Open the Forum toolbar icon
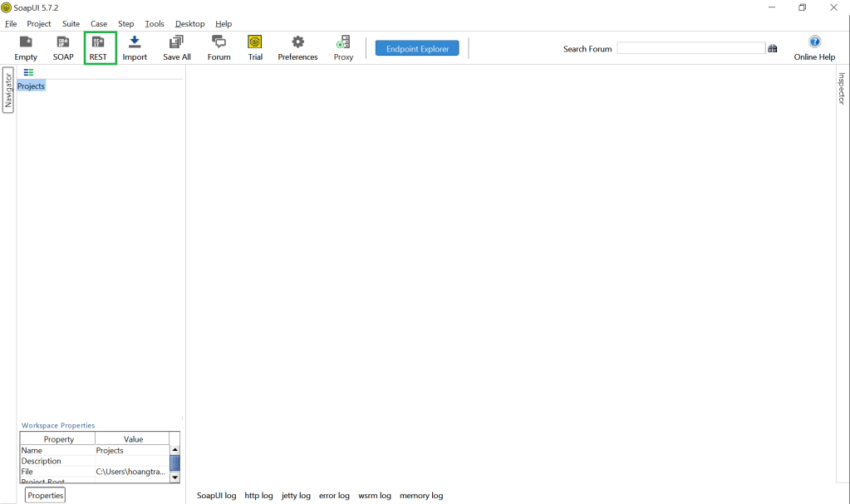Image resolution: width=850 pixels, height=504 pixels. coord(219,47)
